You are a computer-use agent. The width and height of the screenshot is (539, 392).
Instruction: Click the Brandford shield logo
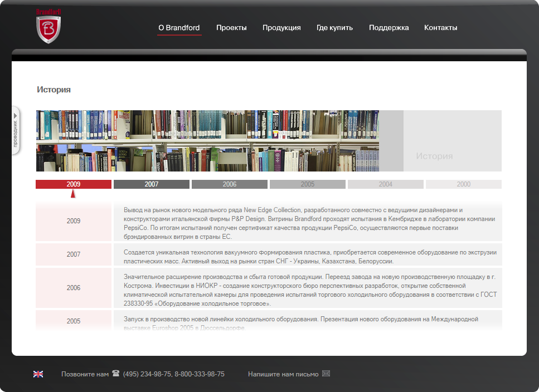48,26
